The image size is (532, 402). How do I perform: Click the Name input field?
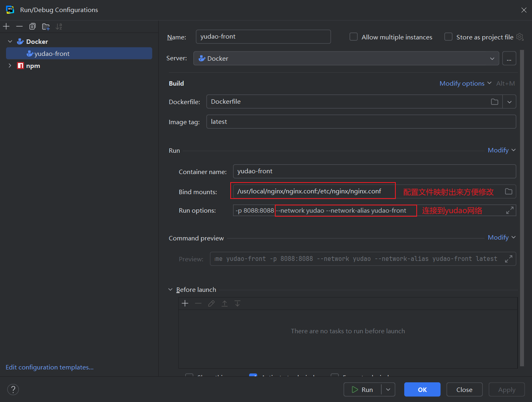coord(264,37)
